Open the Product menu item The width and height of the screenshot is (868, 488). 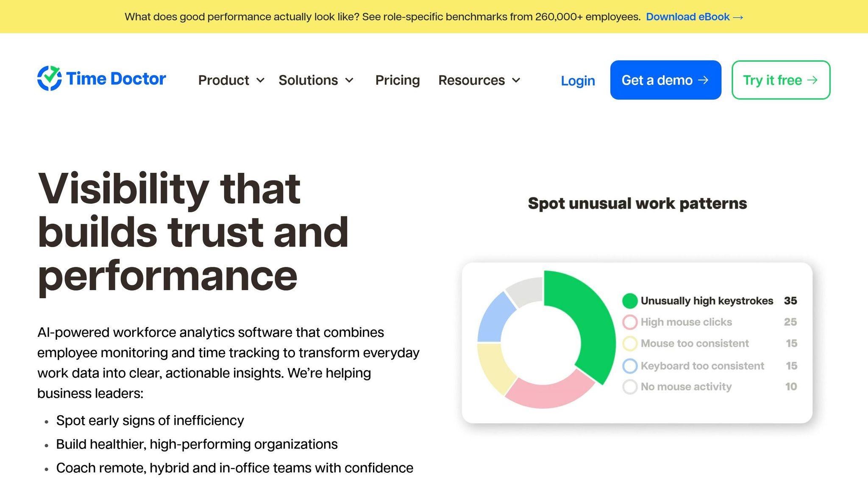pos(224,80)
